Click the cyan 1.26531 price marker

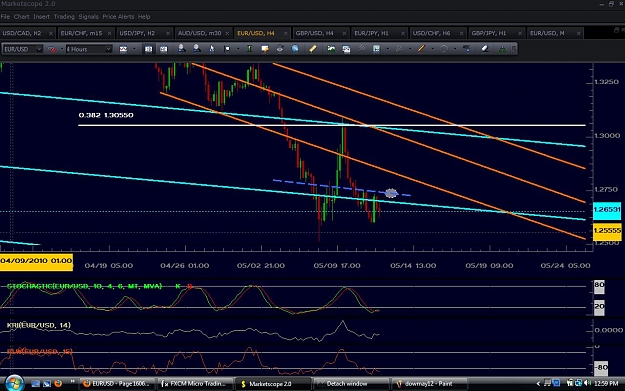(607, 210)
